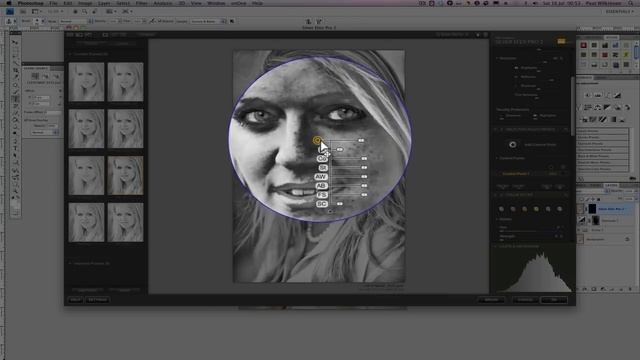Click Zoom tool icon in Photoshop application bar

(x=84, y=12)
